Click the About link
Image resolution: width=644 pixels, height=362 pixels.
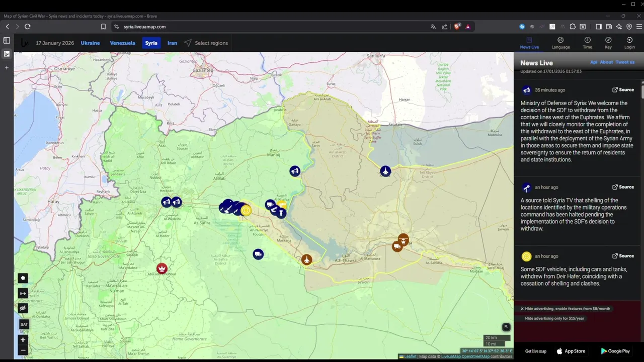pyautogui.click(x=606, y=62)
